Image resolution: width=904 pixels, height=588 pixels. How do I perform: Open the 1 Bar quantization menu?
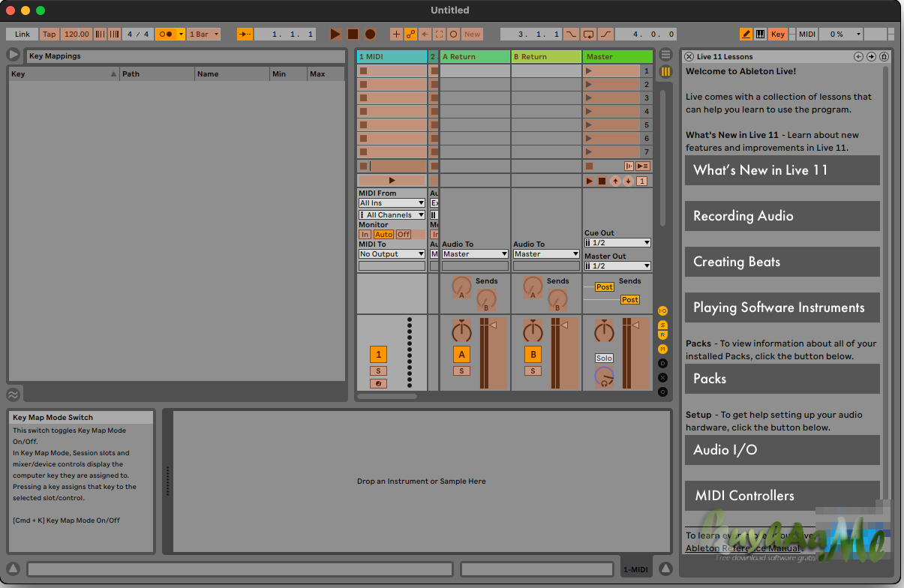point(204,34)
